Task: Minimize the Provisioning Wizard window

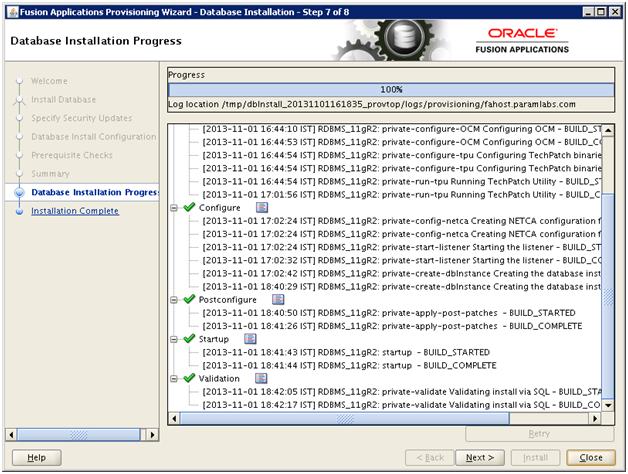Action: [588, 12]
